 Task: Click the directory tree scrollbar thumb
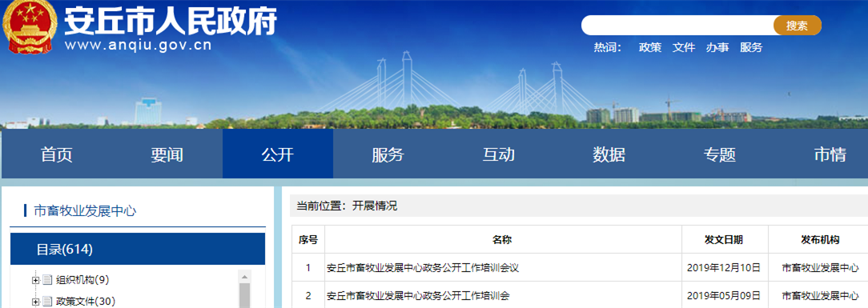(245, 296)
